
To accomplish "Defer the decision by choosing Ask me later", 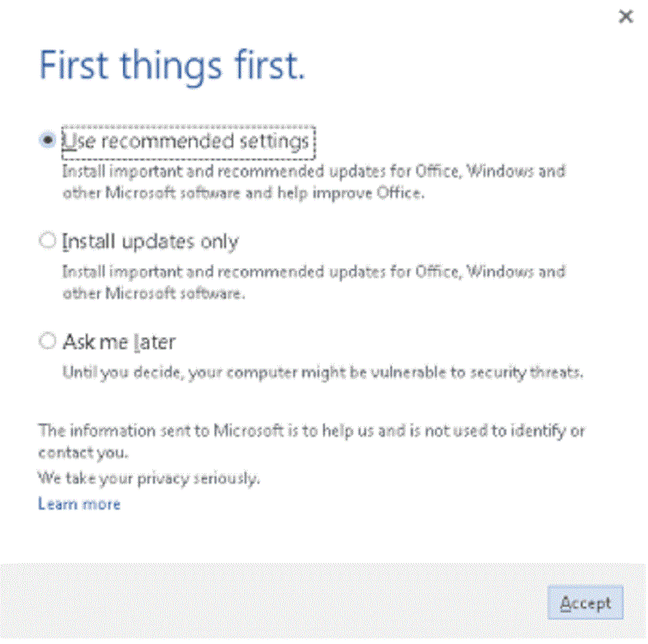I will pos(48,341).
